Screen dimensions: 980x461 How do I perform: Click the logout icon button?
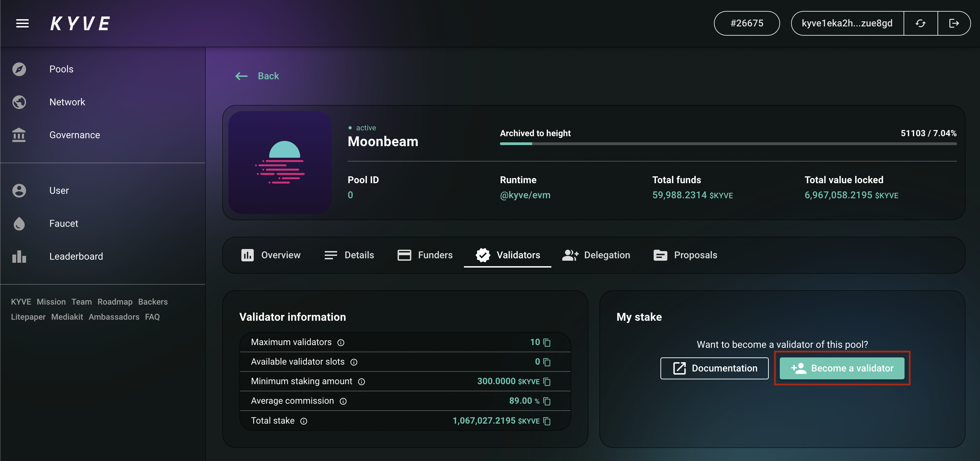(x=953, y=23)
